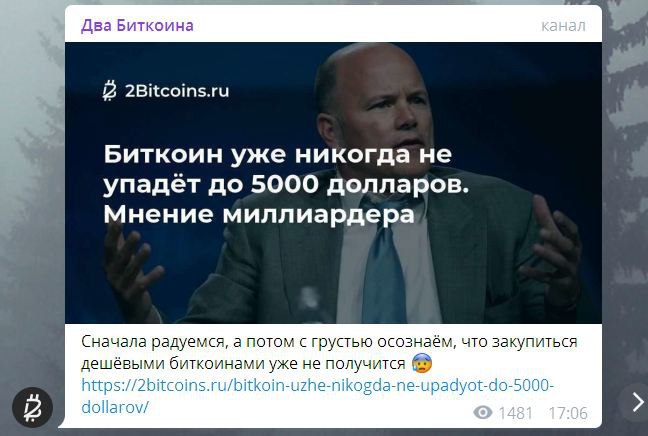Open the channel avatar with bitcoin logo

[x=32, y=407]
